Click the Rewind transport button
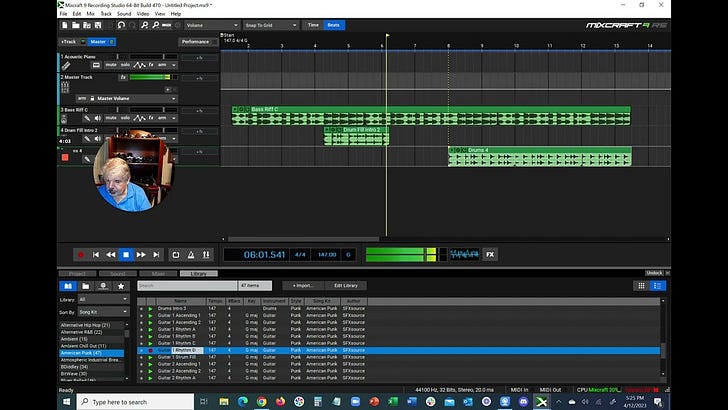The image size is (728, 410). 110,254
